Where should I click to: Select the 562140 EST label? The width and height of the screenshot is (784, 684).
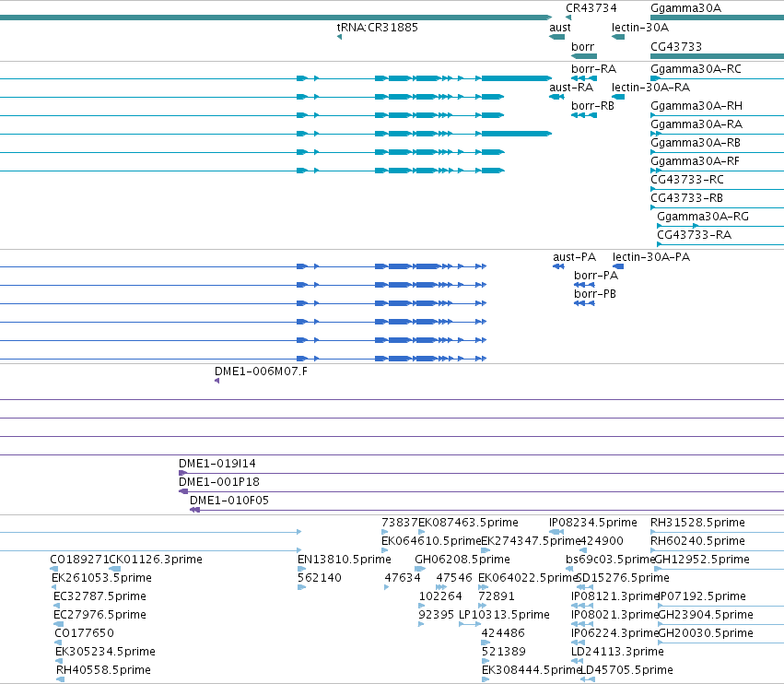(x=320, y=578)
